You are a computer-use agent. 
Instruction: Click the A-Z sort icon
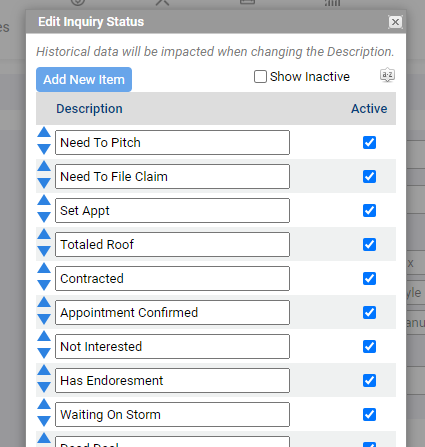point(387,75)
